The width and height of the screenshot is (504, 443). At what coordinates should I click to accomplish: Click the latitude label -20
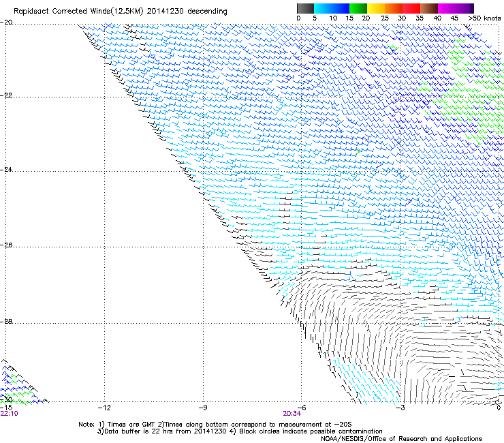6,22
